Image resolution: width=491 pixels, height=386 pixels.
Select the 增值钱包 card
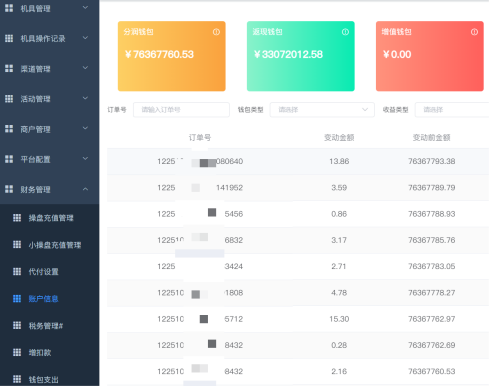click(x=430, y=56)
